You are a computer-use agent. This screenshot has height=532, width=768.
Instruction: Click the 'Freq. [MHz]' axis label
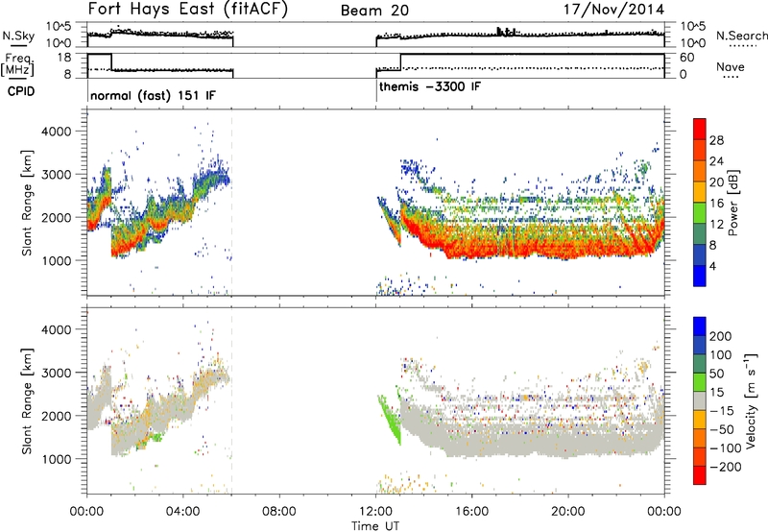(18, 65)
